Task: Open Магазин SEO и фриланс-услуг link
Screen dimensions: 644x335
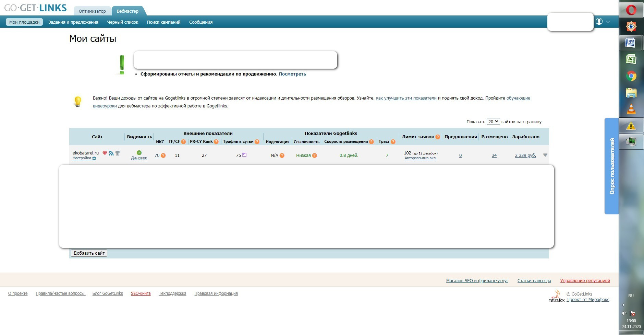Action: coord(477,281)
